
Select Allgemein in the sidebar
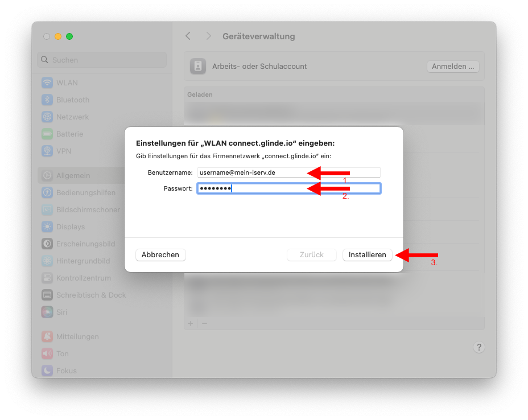(73, 176)
